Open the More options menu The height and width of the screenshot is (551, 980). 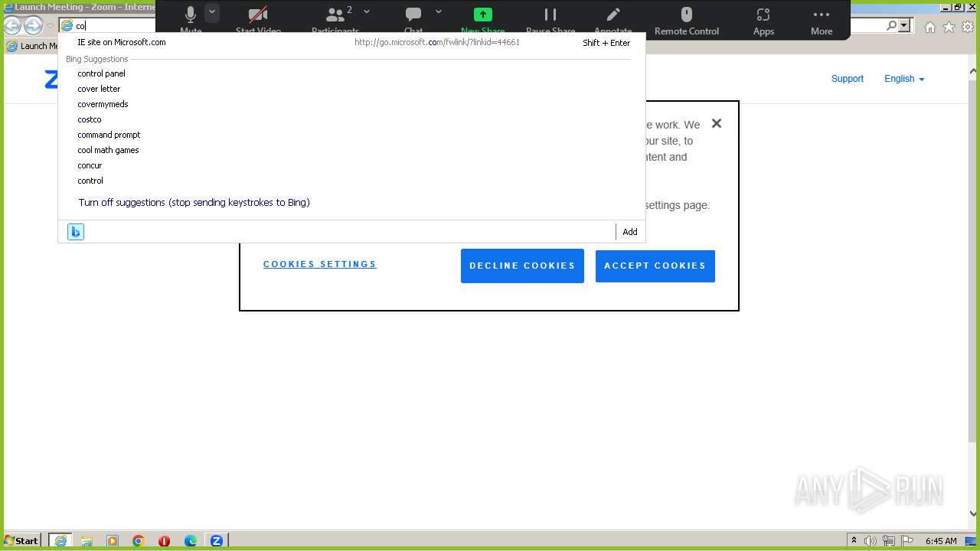tap(822, 21)
